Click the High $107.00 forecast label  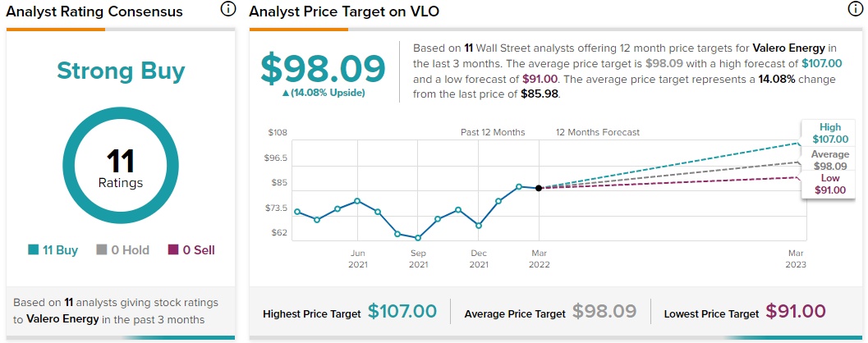829,134
